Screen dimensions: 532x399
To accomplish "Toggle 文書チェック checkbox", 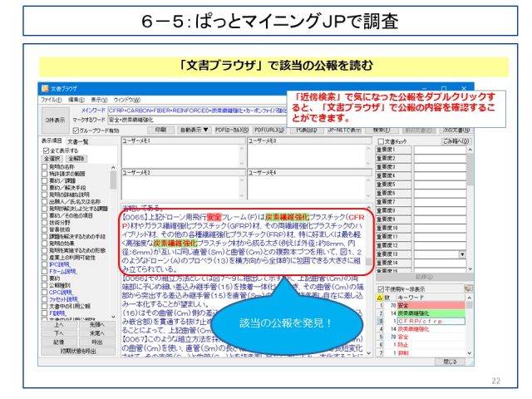I will (381, 141).
